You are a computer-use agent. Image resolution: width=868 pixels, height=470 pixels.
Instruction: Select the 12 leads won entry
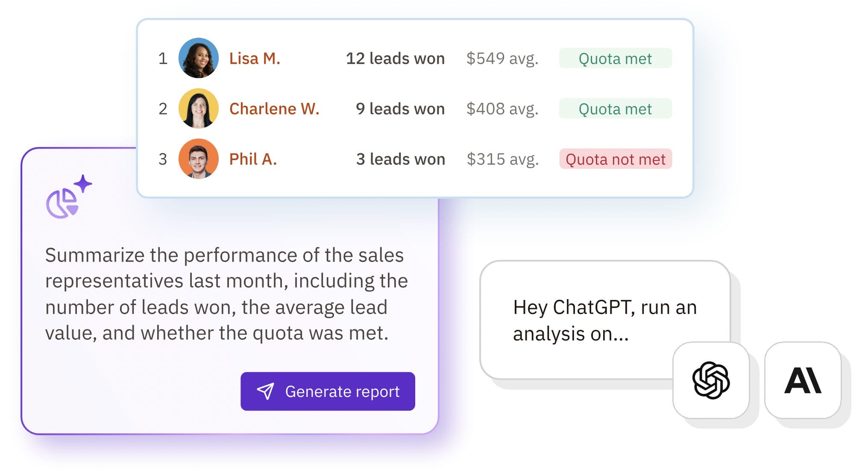click(395, 59)
